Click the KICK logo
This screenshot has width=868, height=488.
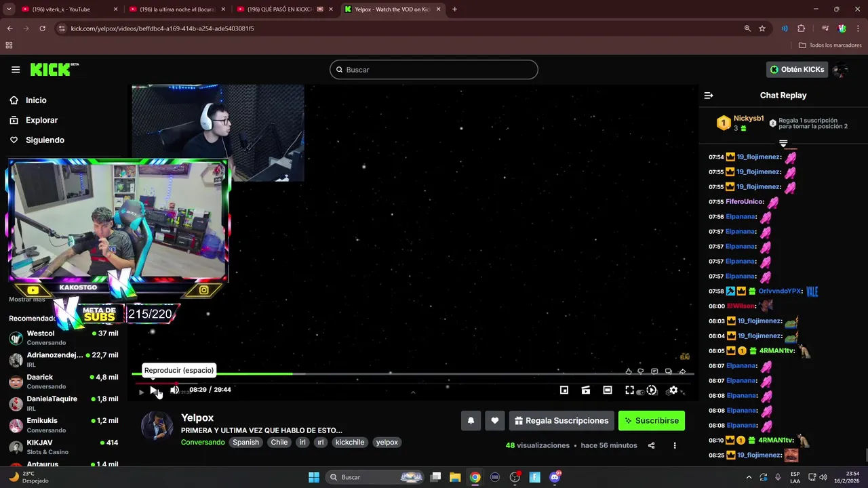pyautogui.click(x=54, y=69)
